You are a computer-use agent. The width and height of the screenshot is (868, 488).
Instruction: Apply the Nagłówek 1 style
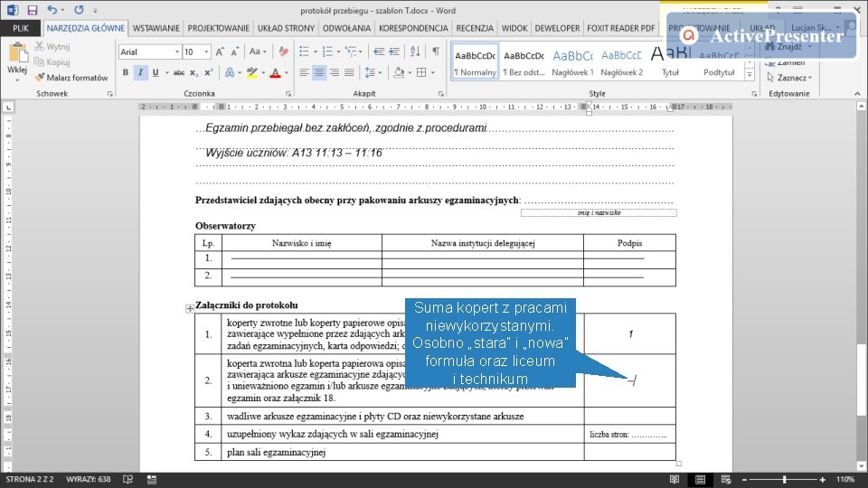[572, 62]
